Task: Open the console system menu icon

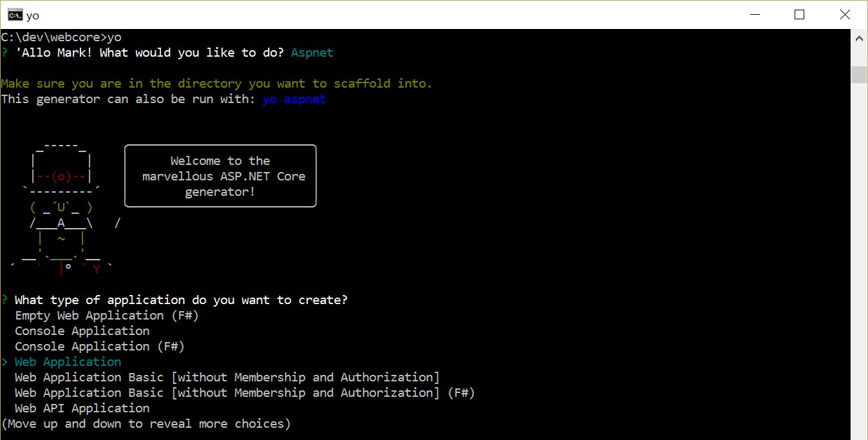Action: coord(14,14)
